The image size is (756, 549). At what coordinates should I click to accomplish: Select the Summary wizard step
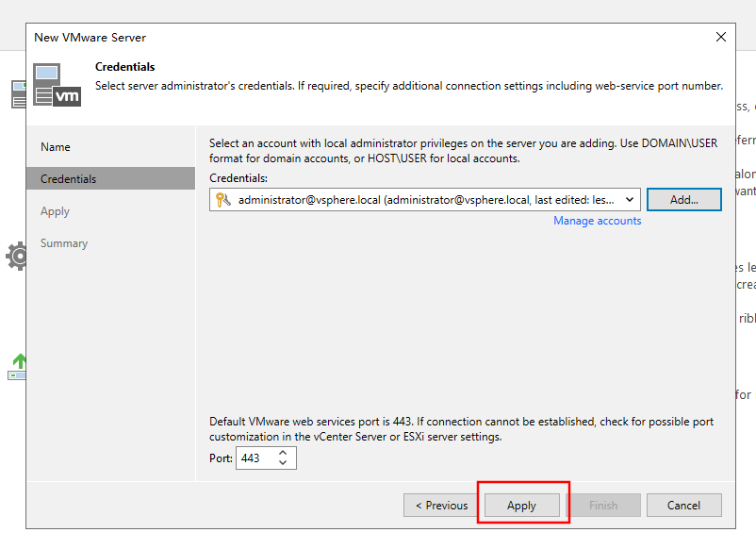pos(64,243)
